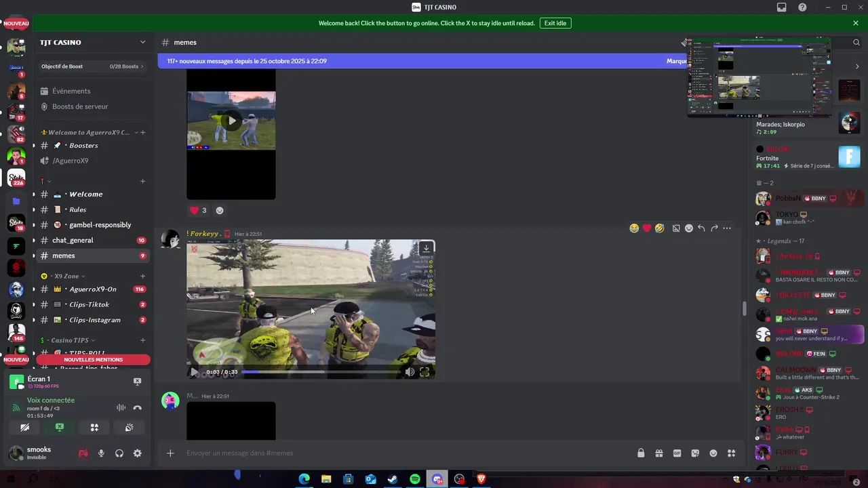
Task: Click the attach plus button in message bar
Action: [x=170, y=453]
